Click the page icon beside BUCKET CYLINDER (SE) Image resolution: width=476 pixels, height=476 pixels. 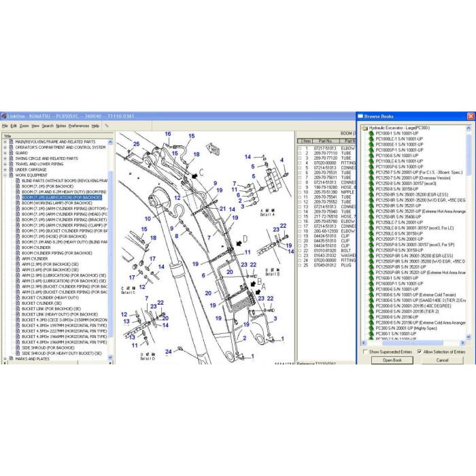pyautogui.click(x=18, y=303)
